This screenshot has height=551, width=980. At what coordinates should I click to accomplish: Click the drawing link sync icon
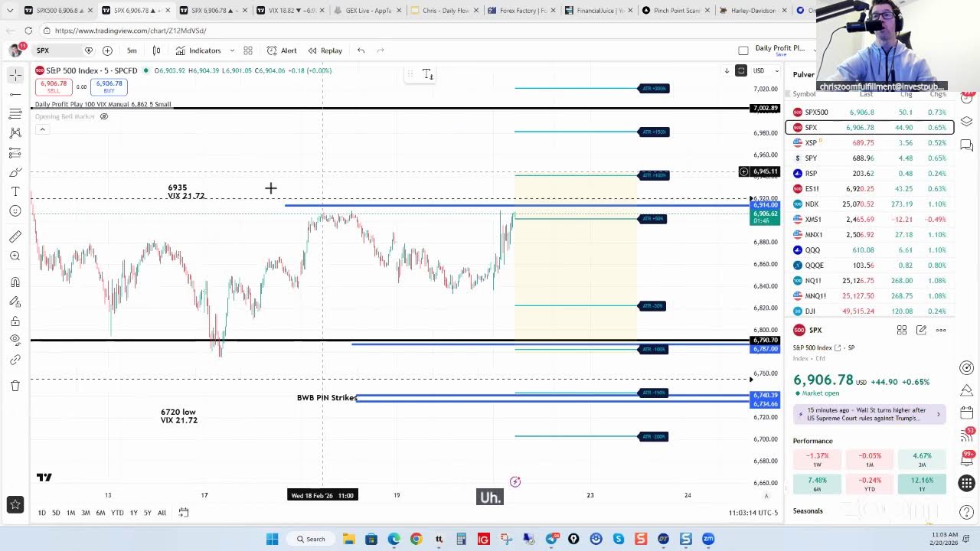[15, 360]
